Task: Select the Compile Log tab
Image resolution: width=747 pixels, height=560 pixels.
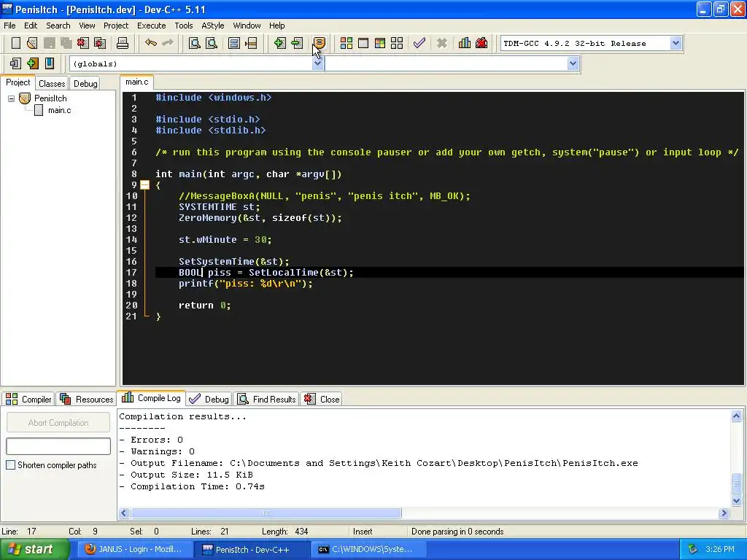Action: pyautogui.click(x=152, y=398)
